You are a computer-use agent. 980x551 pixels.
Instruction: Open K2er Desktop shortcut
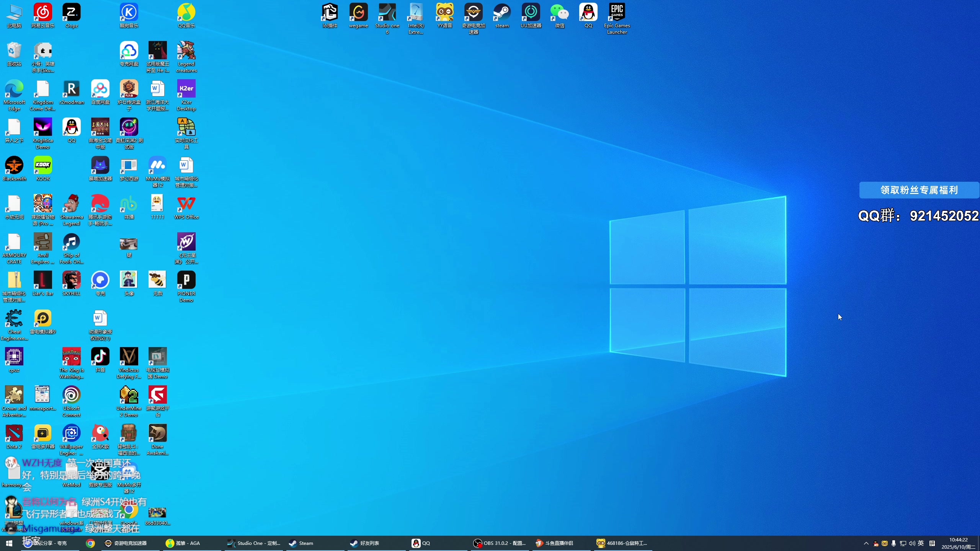(186, 96)
